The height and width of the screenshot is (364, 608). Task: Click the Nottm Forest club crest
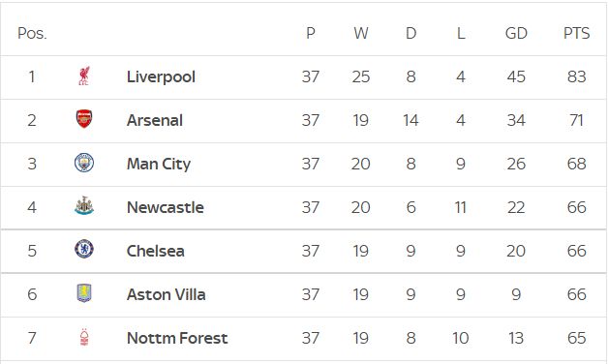[x=84, y=337]
